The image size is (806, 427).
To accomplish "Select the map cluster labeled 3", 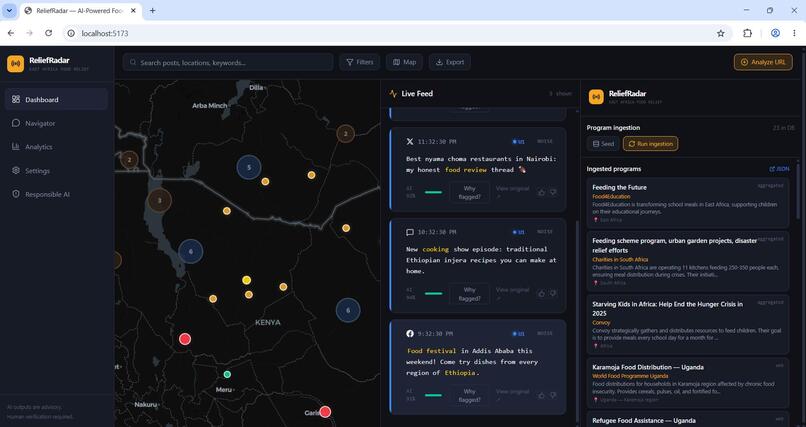I will click(159, 200).
